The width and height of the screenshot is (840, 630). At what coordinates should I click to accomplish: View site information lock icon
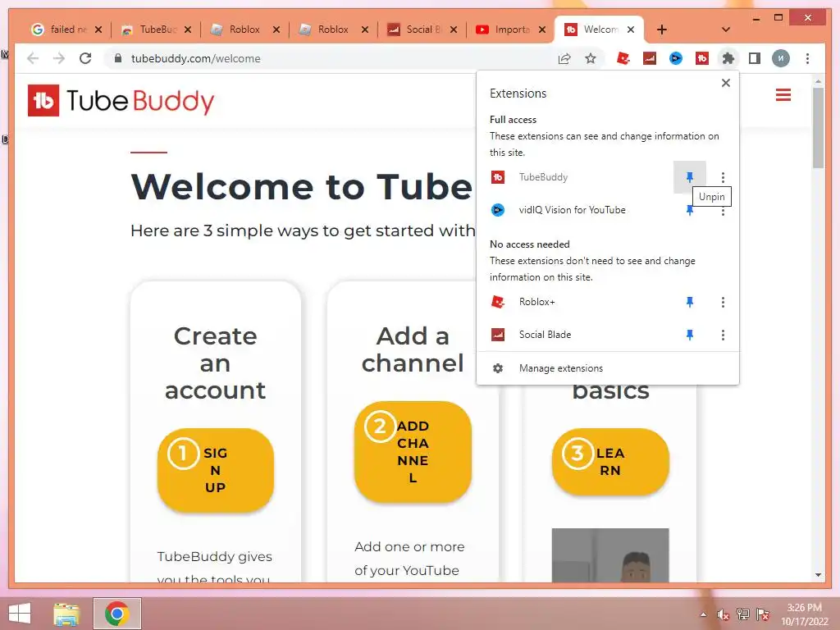[118, 58]
